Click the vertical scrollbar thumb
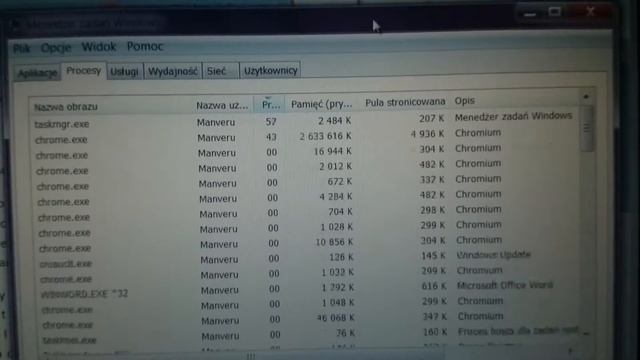This screenshot has width=640, height=360. coord(587,129)
